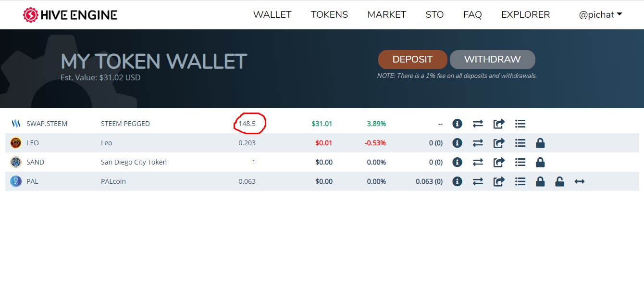
Task: View PAL transaction history list
Action: point(520,181)
